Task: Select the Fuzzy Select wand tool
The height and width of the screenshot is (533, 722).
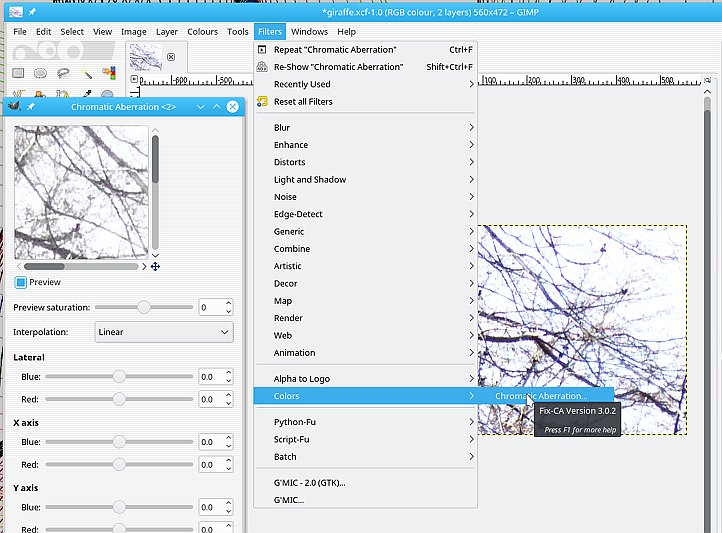Action: pos(86,73)
